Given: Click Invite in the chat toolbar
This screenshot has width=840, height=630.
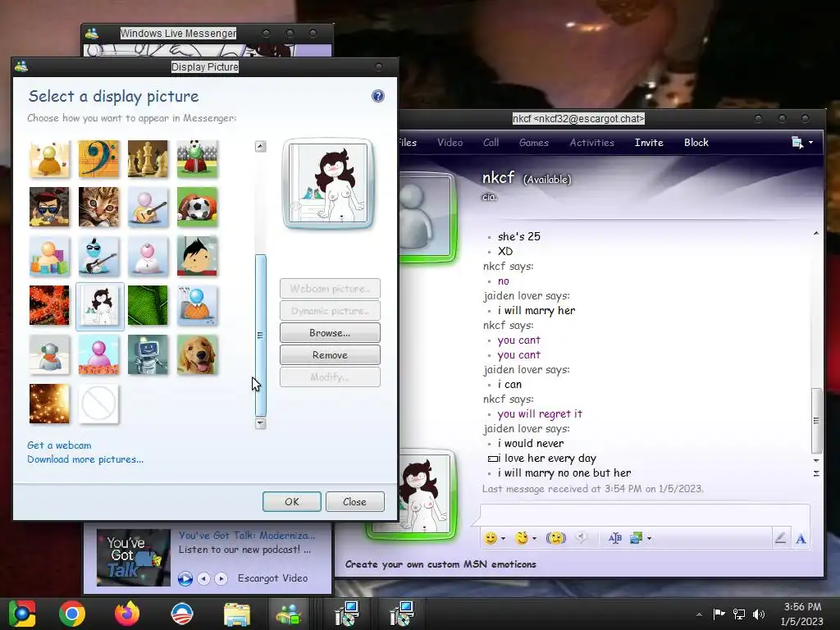Looking at the screenshot, I should [649, 143].
